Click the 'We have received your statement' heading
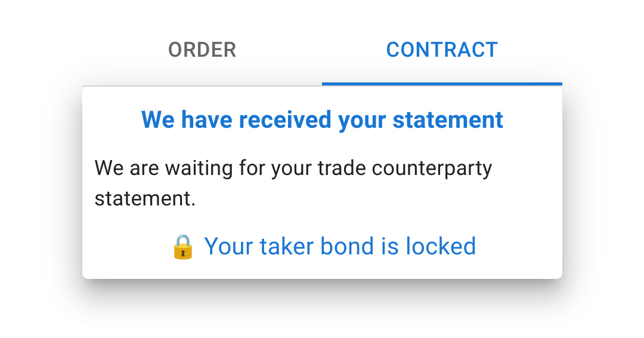Screen dimensions: 644x338 pos(322,120)
